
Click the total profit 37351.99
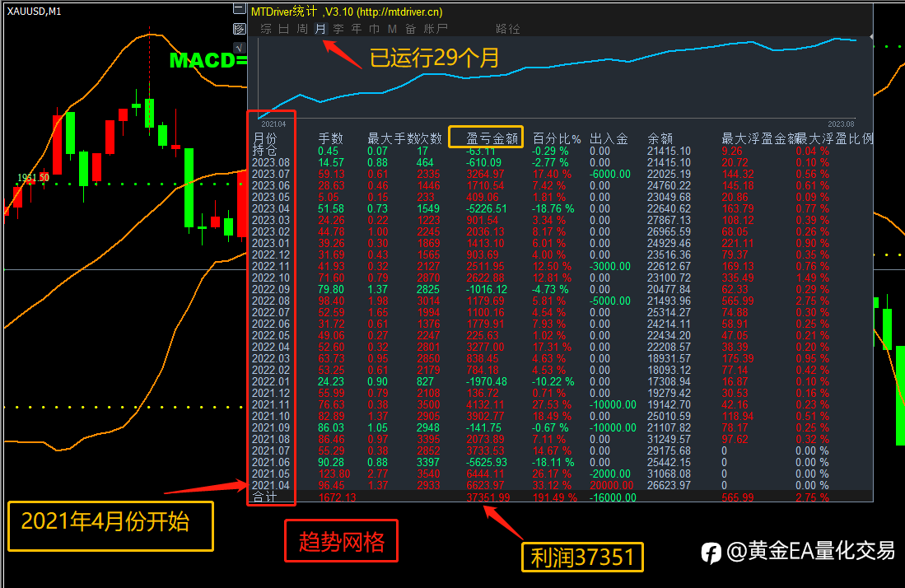[x=488, y=497]
